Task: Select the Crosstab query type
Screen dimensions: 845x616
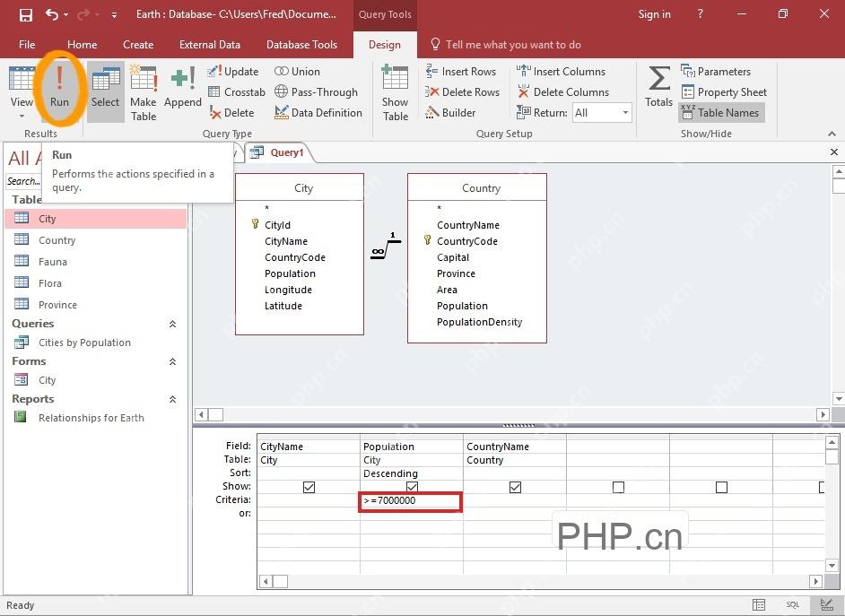Action: pyautogui.click(x=237, y=92)
